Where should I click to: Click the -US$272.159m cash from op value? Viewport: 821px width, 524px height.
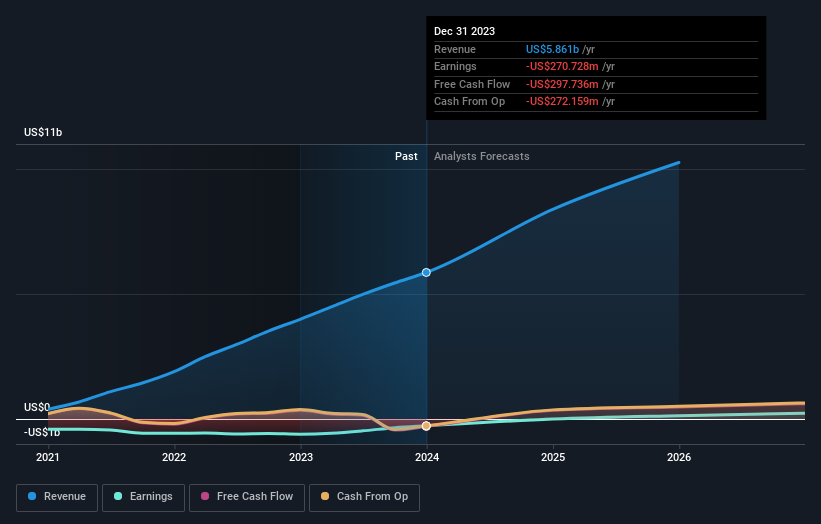click(562, 102)
